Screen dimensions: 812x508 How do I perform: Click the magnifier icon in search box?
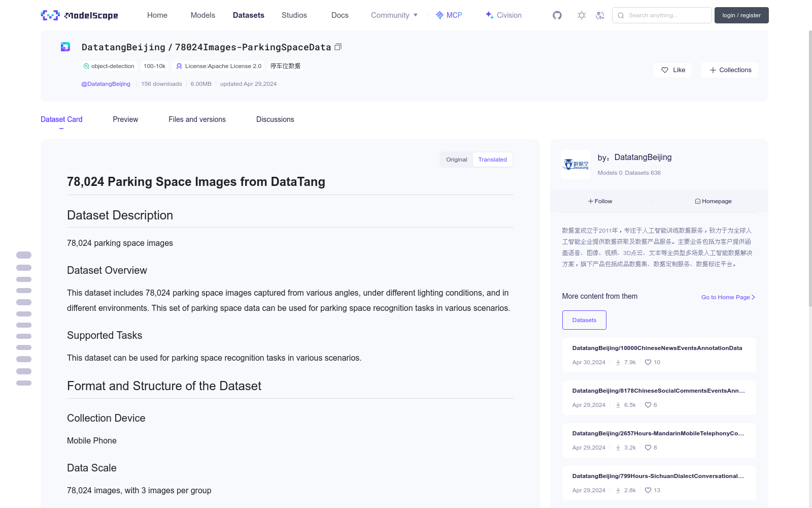(x=621, y=15)
